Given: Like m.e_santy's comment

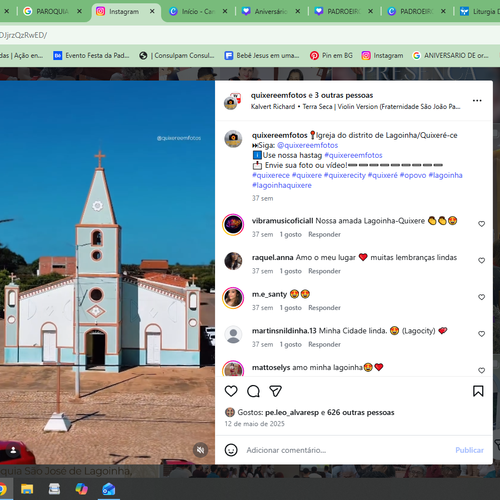Looking at the screenshot, I should point(481,297).
